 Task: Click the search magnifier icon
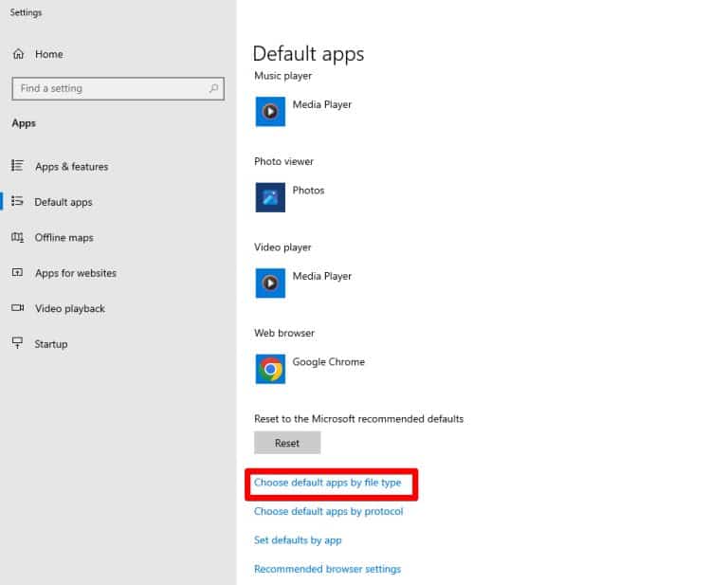214,89
